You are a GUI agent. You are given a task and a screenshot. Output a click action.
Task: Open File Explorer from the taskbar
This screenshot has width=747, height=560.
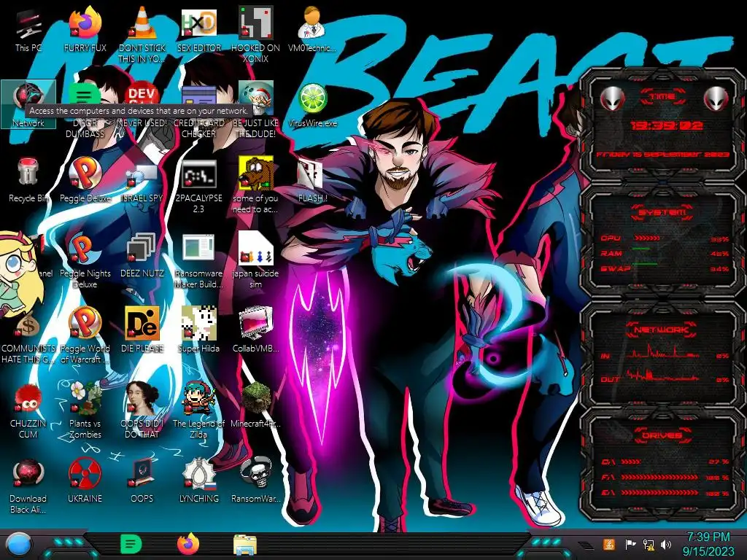coord(245,545)
